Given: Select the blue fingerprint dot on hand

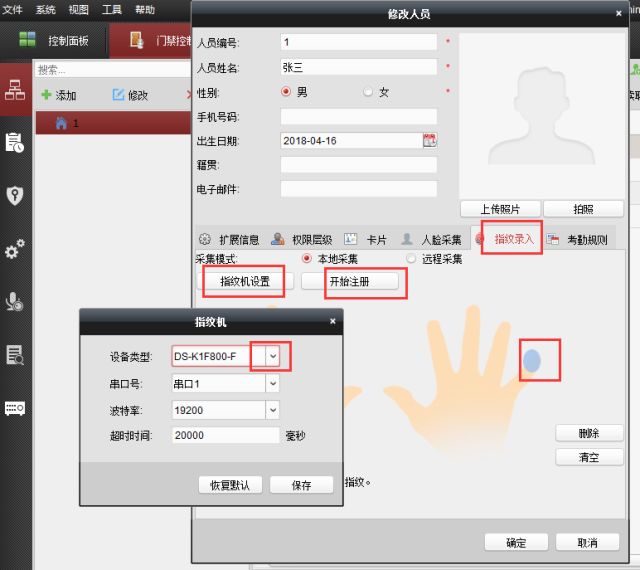Looking at the screenshot, I should (533, 361).
